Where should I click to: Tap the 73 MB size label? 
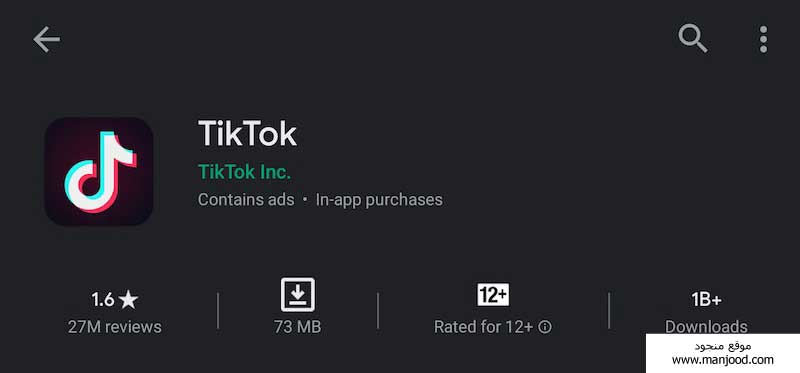297,327
